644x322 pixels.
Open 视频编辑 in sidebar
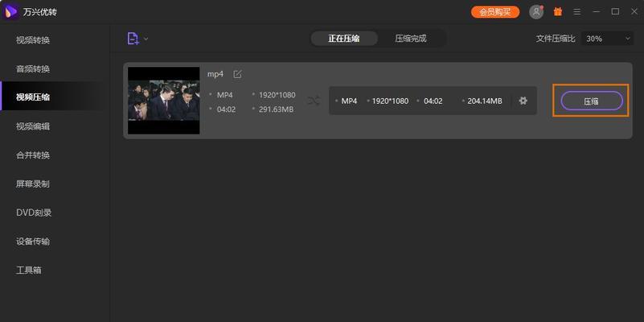coord(33,126)
